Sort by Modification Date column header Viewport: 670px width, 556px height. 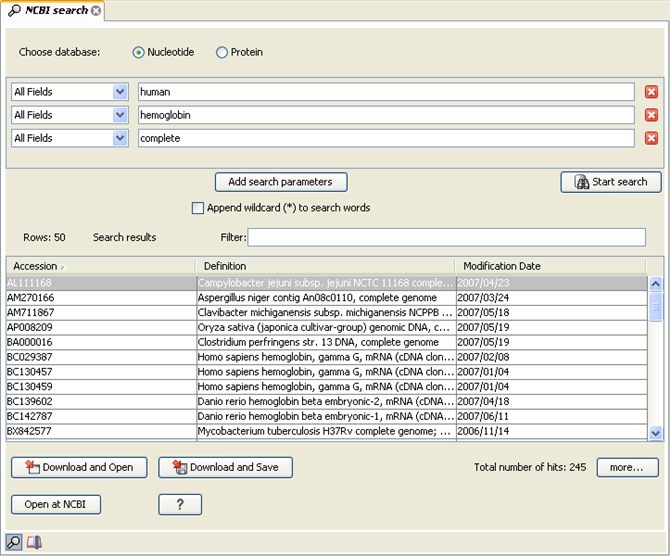coord(551,266)
